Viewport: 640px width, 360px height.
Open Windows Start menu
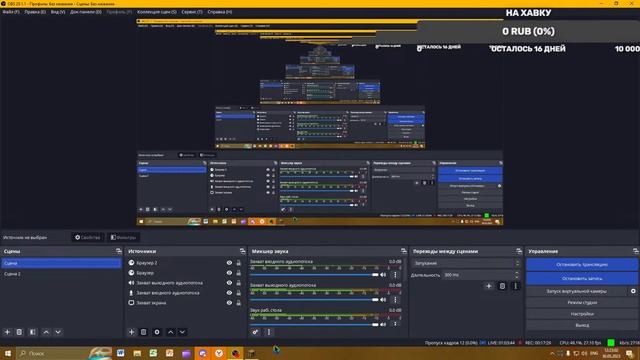click(8, 353)
